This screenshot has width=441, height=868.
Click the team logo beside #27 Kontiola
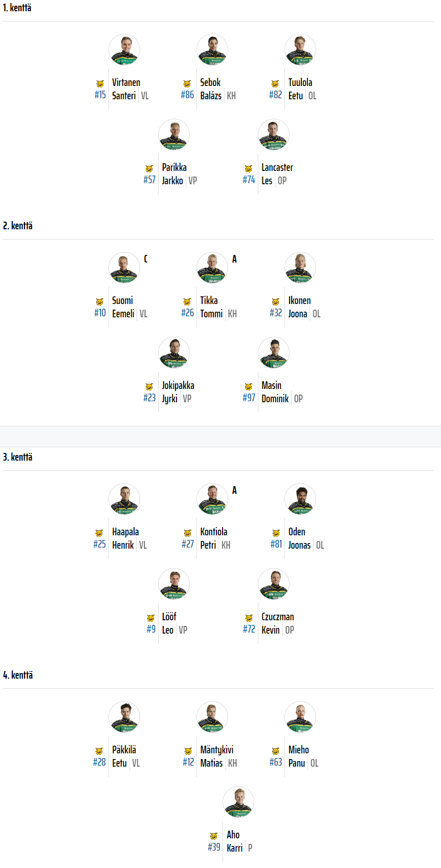(x=188, y=533)
